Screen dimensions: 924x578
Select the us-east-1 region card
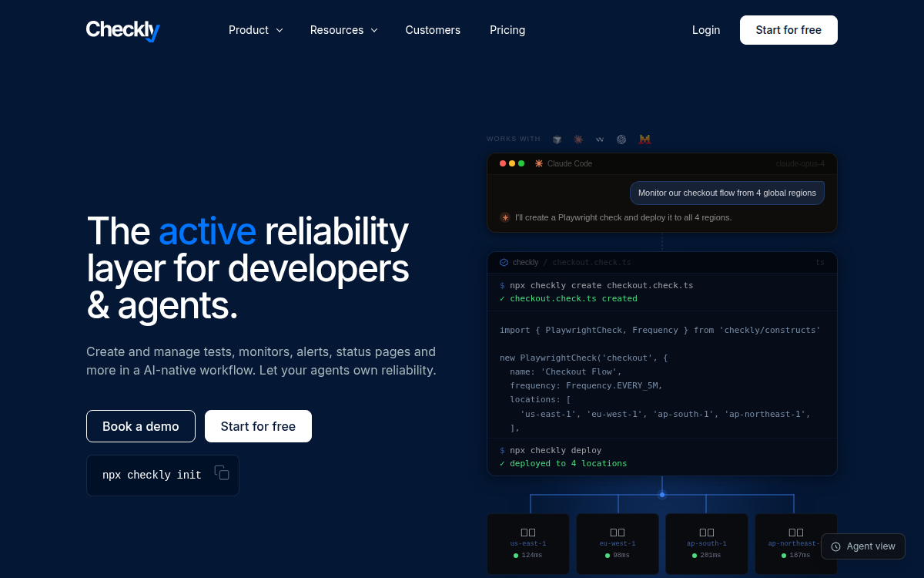pyautogui.click(x=528, y=544)
